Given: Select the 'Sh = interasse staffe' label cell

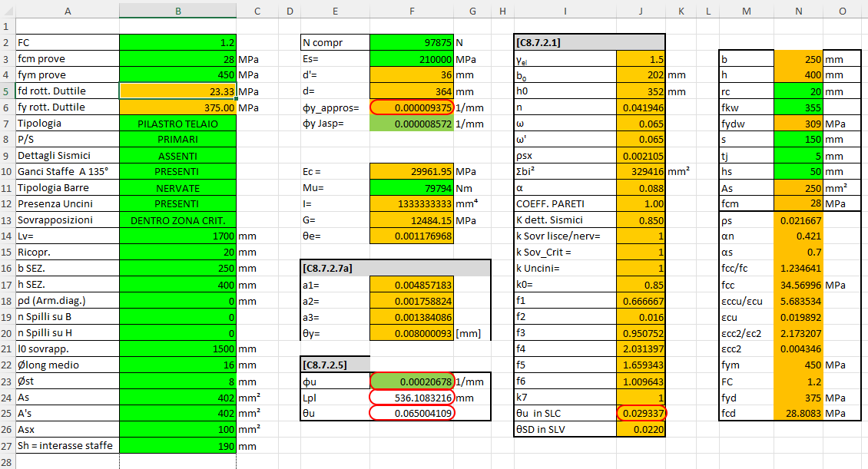Looking at the screenshot, I should pyautogui.click(x=68, y=446).
